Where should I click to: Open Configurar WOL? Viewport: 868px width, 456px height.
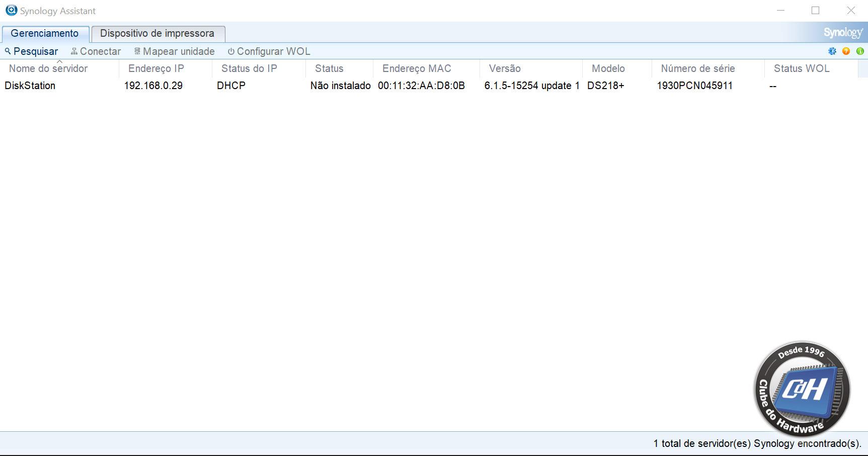tap(269, 51)
